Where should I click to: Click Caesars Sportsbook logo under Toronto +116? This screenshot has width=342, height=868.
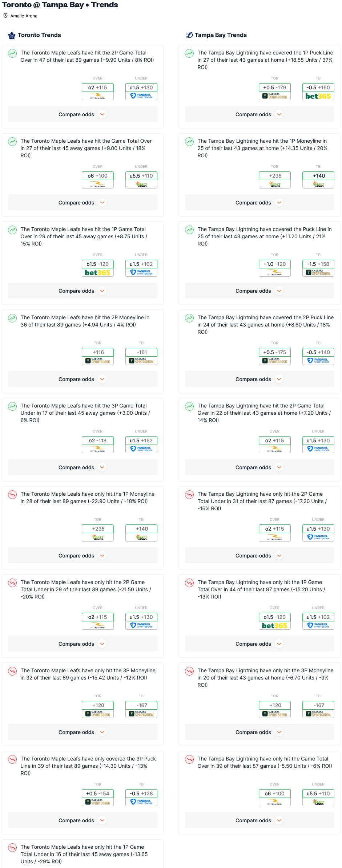click(97, 361)
